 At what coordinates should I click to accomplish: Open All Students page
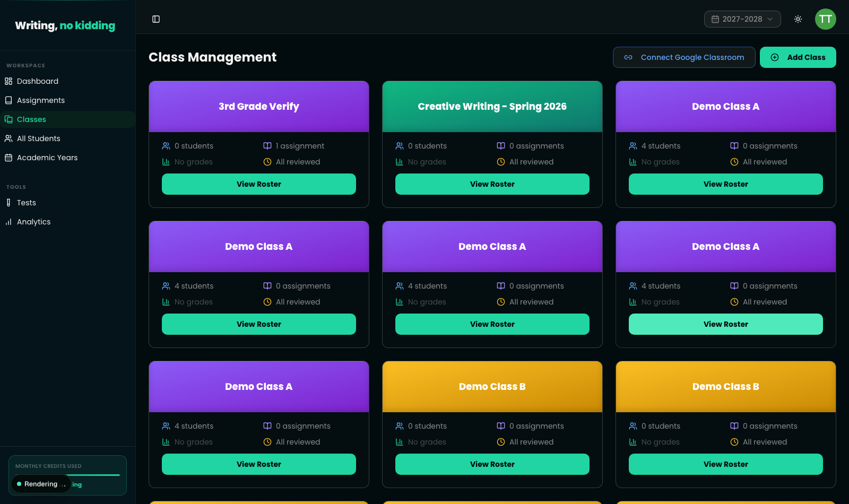68,138
